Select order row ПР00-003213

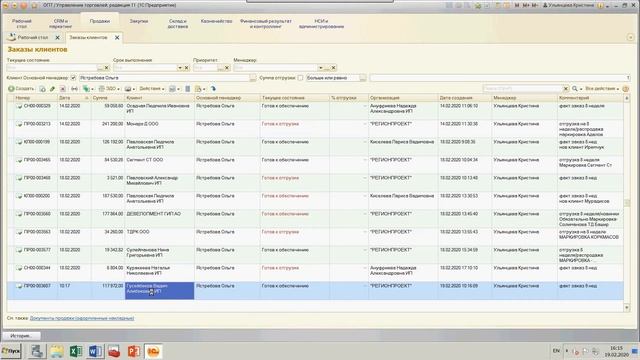pyautogui.click(x=315, y=129)
